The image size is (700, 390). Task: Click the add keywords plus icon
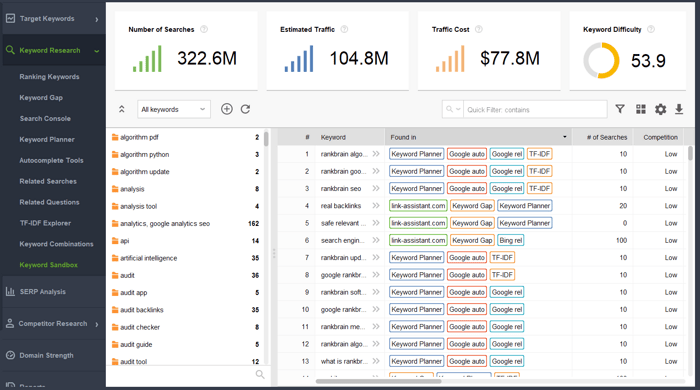227,109
